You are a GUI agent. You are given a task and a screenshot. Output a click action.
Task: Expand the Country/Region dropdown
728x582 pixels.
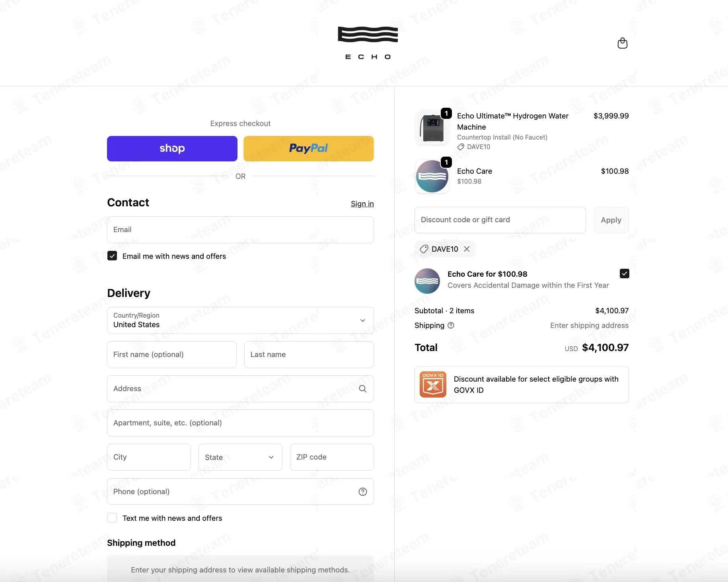coord(240,320)
